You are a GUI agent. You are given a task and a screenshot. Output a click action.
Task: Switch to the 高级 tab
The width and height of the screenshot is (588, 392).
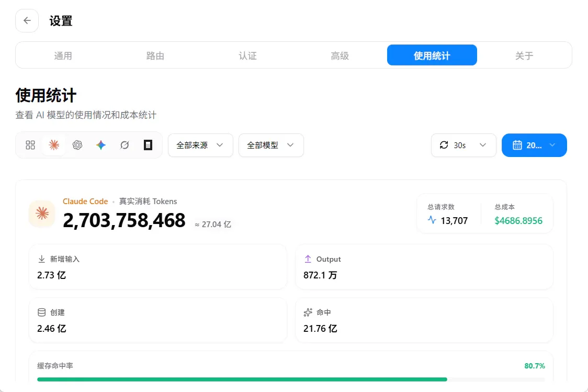(x=340, y=55)
